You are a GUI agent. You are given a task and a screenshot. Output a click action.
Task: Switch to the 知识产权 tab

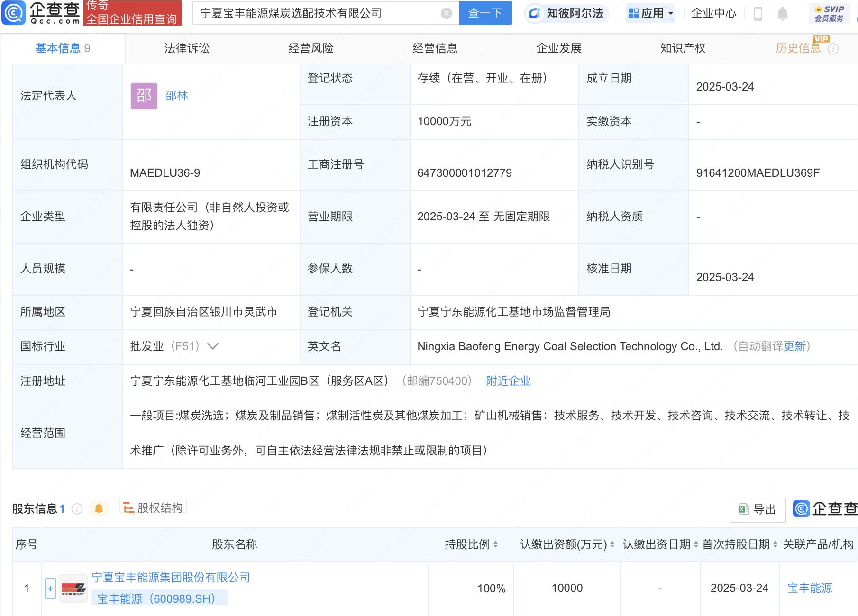[683, 48]
